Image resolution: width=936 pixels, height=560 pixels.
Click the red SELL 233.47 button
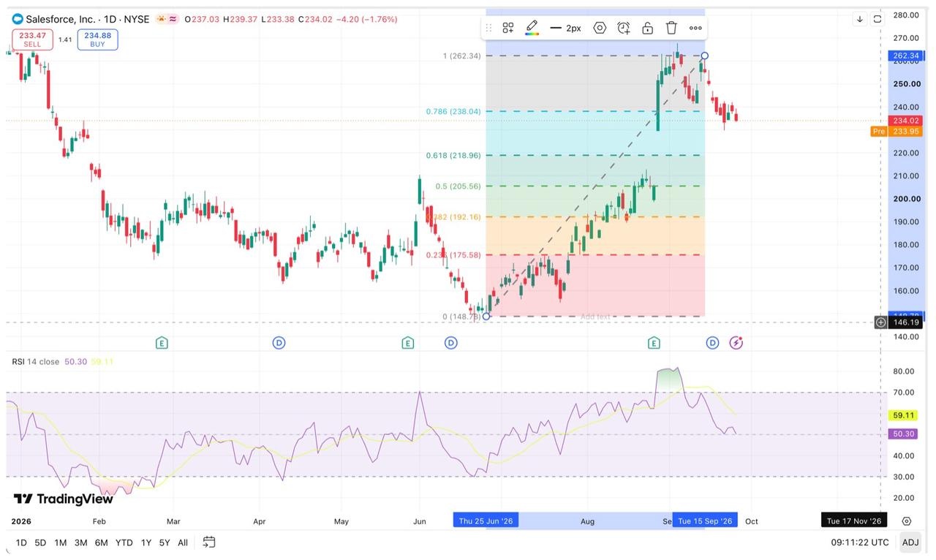[32, 39]
